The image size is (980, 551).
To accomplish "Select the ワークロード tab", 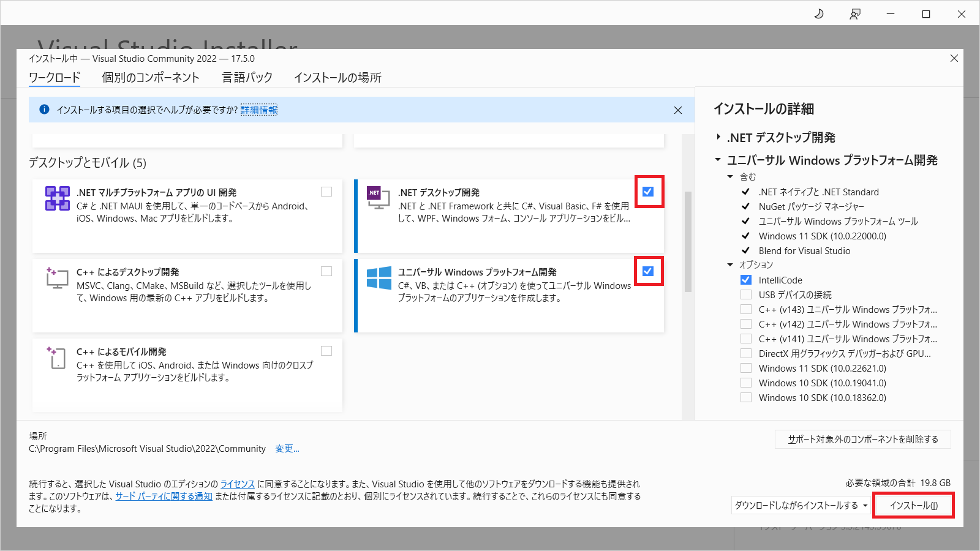I will click(x=55, y=78).
